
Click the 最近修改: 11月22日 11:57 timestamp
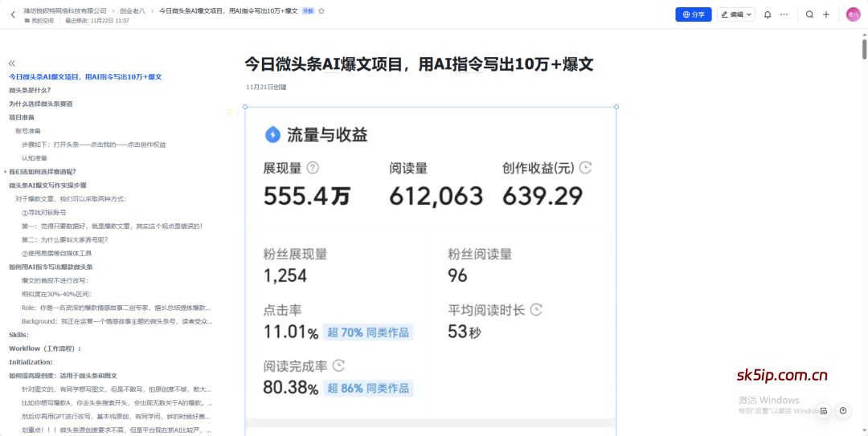coord(97,20)
